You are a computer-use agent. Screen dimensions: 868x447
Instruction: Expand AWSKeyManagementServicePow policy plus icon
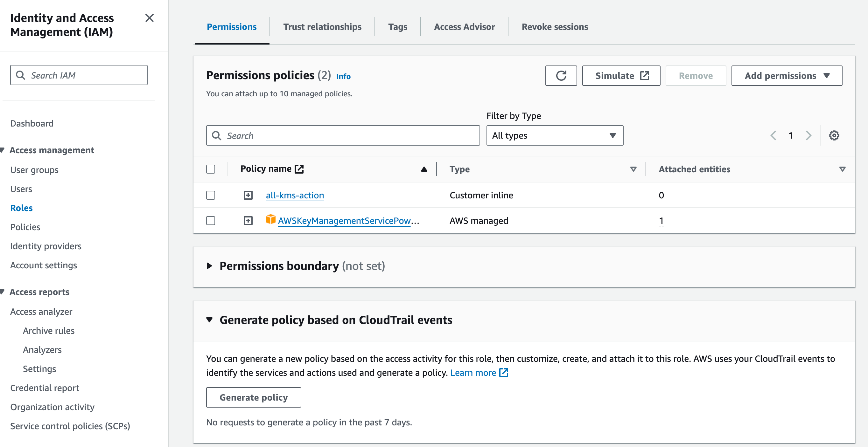248,220
